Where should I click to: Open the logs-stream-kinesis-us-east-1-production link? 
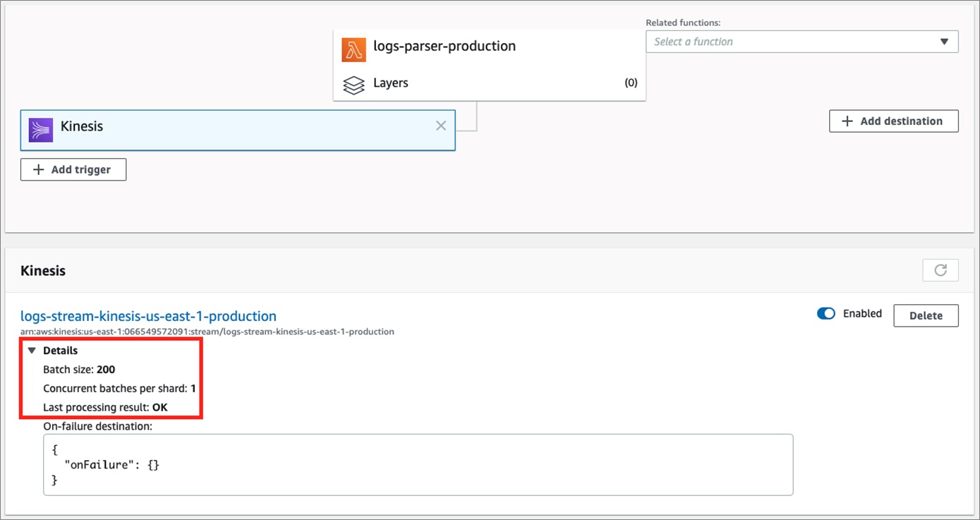(148, 316)
